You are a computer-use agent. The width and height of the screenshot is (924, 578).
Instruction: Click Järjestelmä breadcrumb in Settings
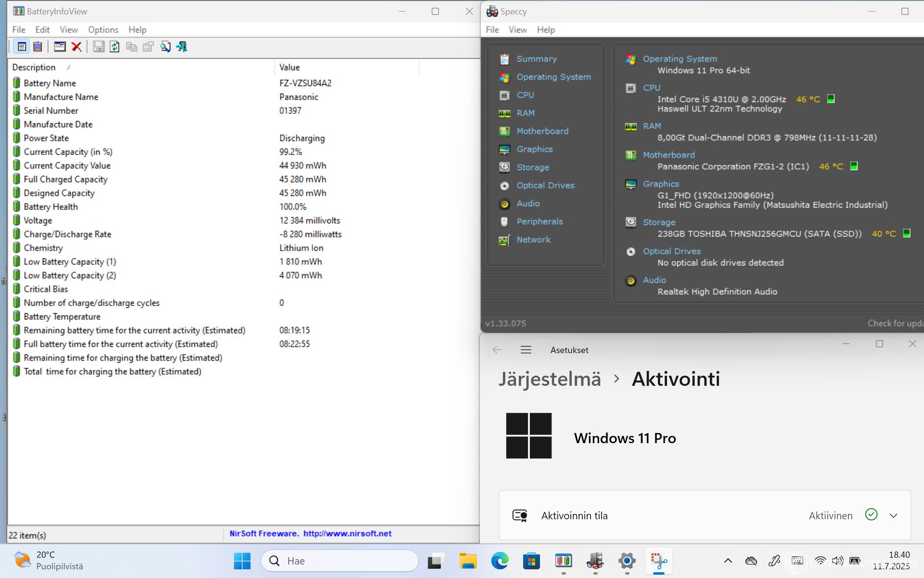pos(550,379)
